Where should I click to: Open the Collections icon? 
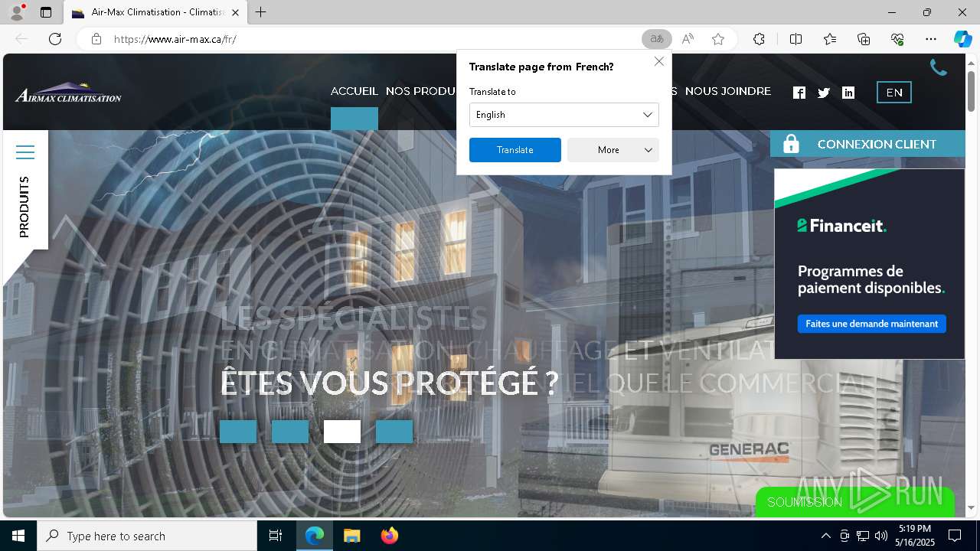pyautogui.click(x=864, y=39)
